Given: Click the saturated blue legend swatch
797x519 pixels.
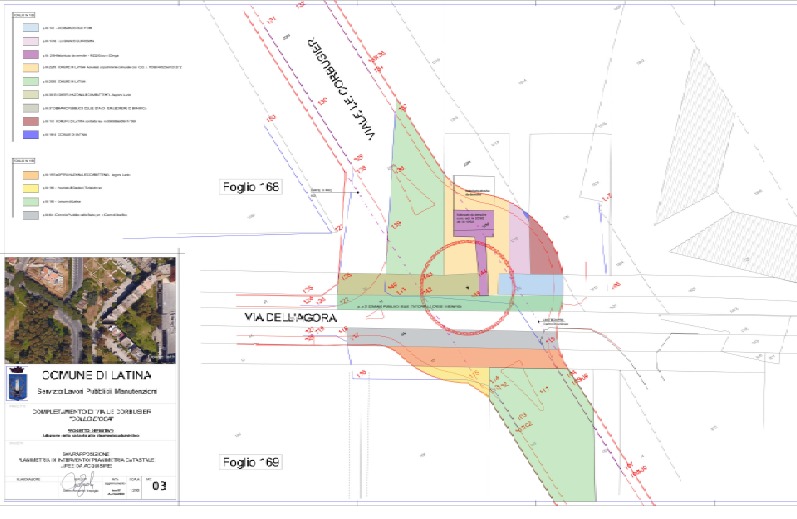Looking at the screenshot, I should tap(31, 134).
